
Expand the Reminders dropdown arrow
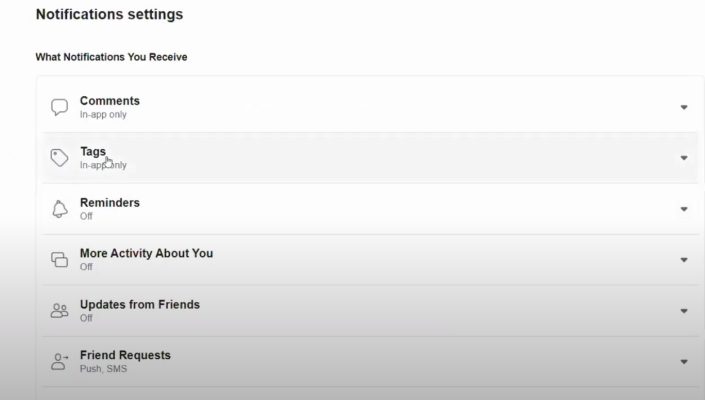click(x=684, y=209)
